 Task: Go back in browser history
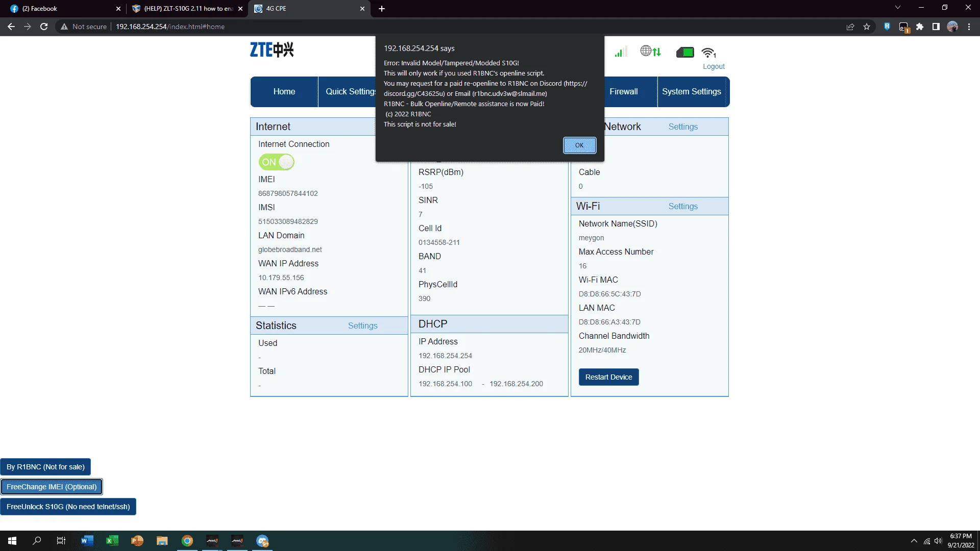11,27
